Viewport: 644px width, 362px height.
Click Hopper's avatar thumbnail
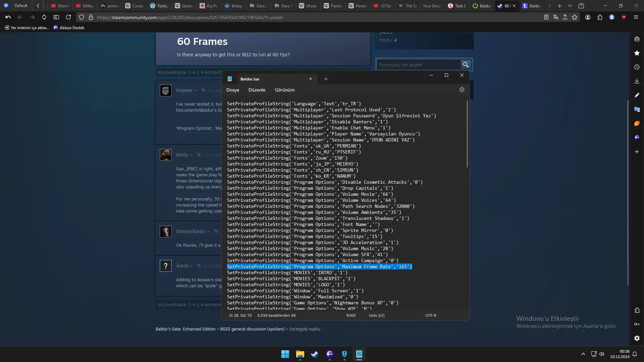tap(166, 90)
